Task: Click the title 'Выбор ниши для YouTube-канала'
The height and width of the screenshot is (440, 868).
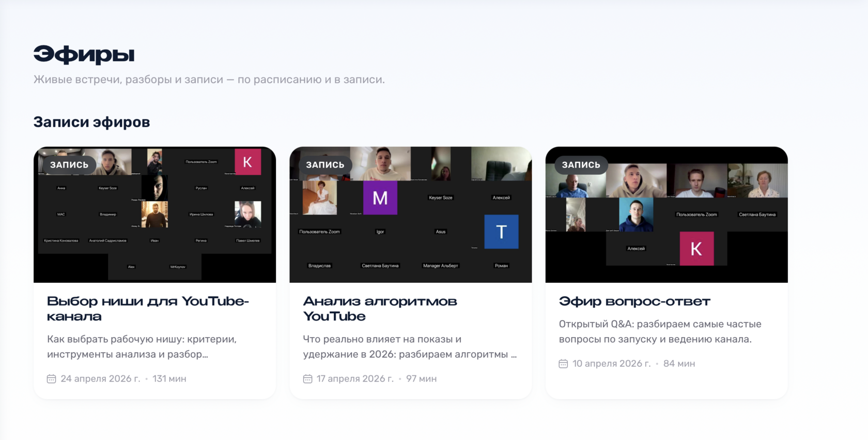Action: [148, 309]
